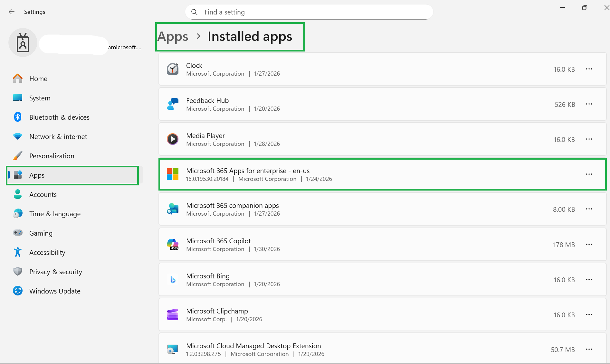
Task: Click the user account avatar icon
Action: (23, 42)
